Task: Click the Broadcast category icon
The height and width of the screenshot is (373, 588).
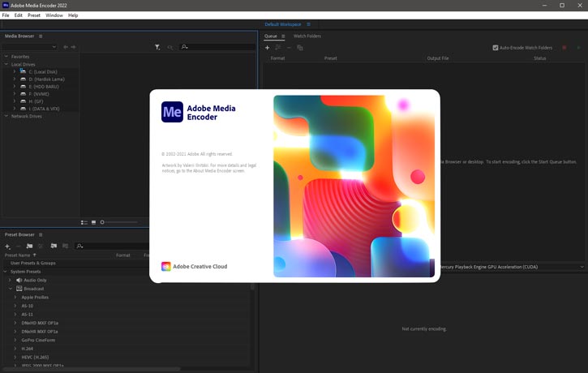Action: click(19, 289)
